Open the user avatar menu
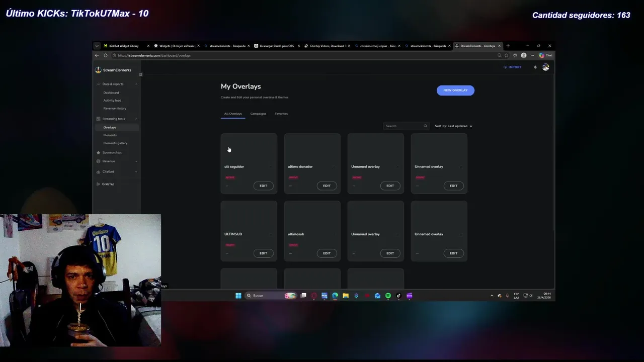 [x=545, y=67]
